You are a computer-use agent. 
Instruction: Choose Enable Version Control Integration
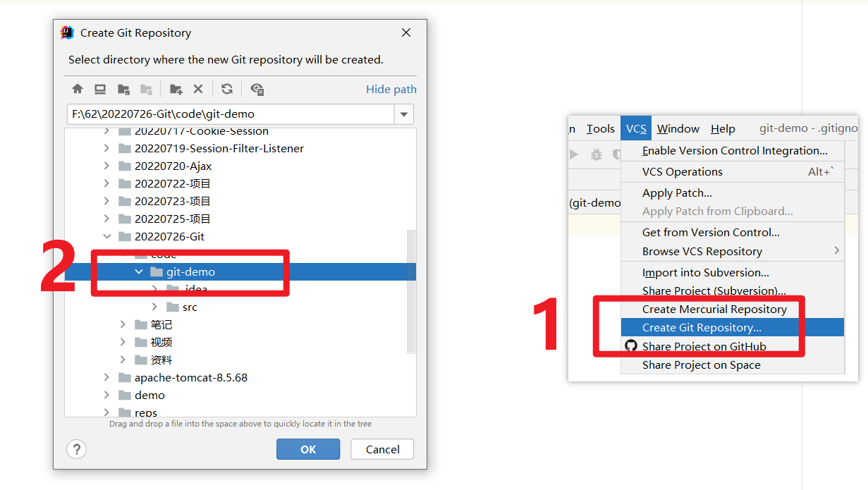coord(733,150)
